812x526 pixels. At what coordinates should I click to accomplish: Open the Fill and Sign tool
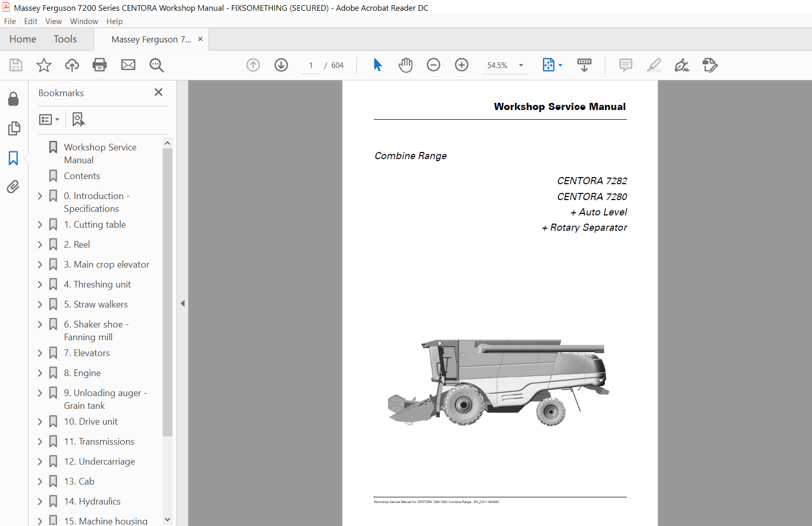pos(682,65)
